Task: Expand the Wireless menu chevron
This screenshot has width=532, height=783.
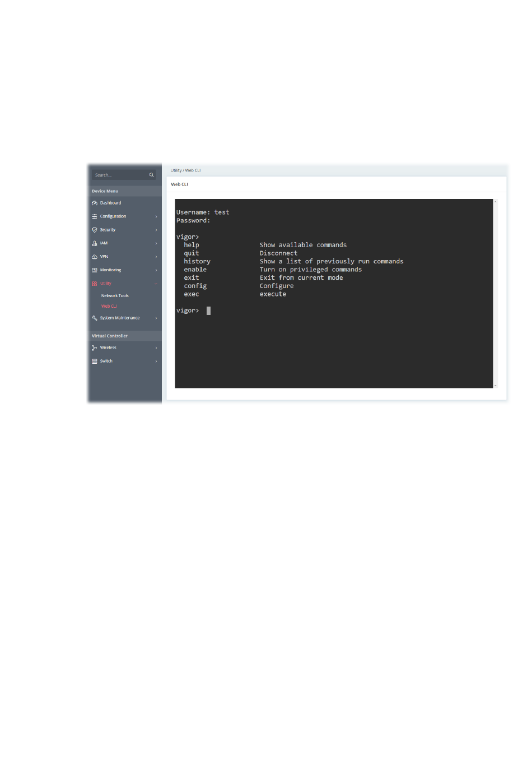Action: click(x=156, y=348)
